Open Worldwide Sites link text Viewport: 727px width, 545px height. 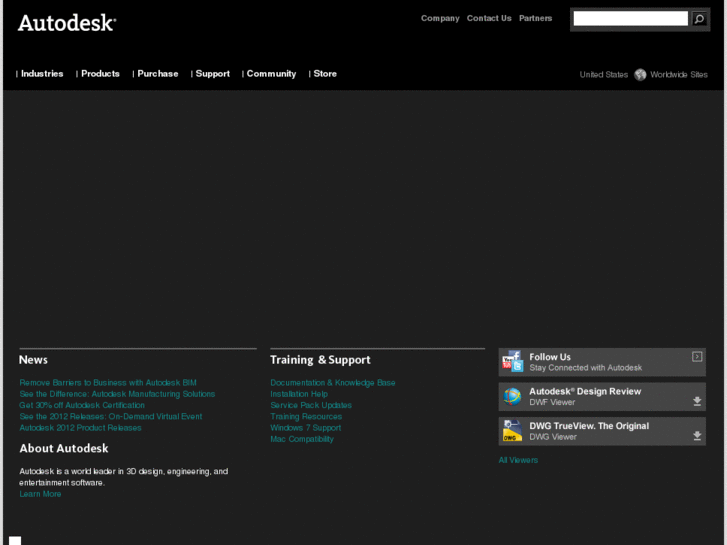[x=679, y=75]
